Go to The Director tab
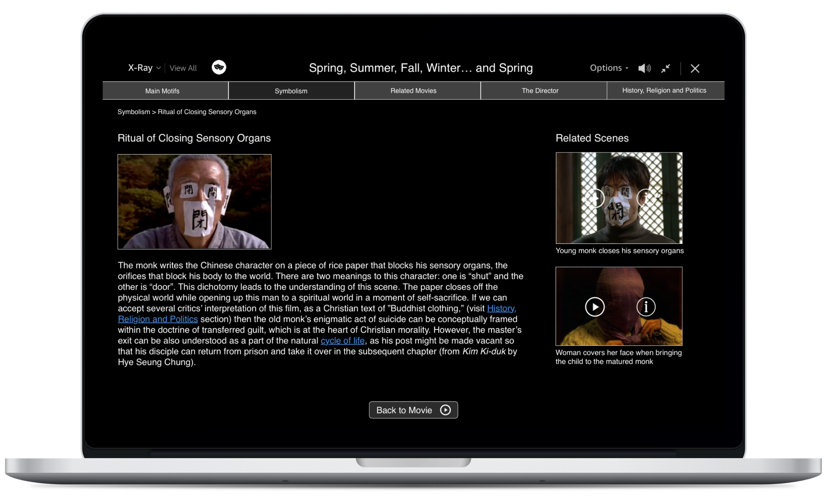 coord(544,91)
